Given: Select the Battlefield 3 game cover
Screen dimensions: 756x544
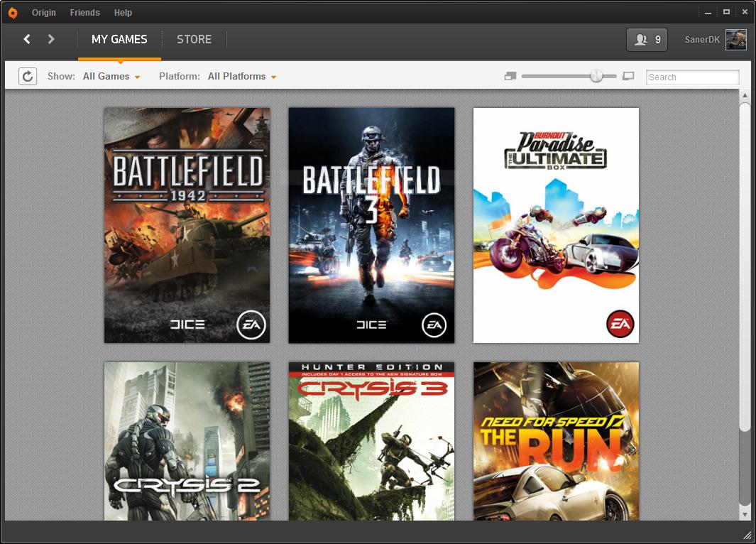Looking at the screenshot, I should tap(371, 225).
